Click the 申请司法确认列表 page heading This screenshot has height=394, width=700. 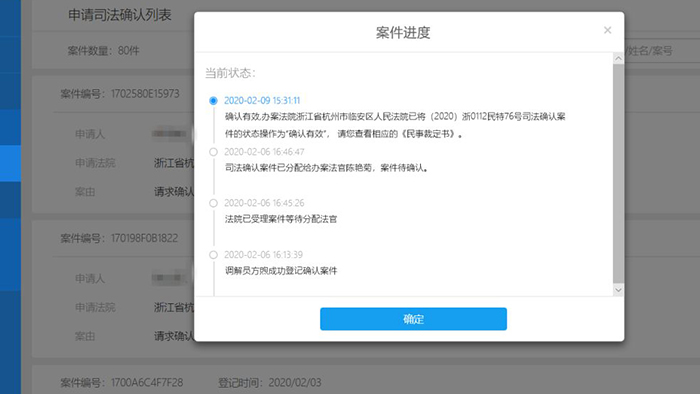click(120, 15)
